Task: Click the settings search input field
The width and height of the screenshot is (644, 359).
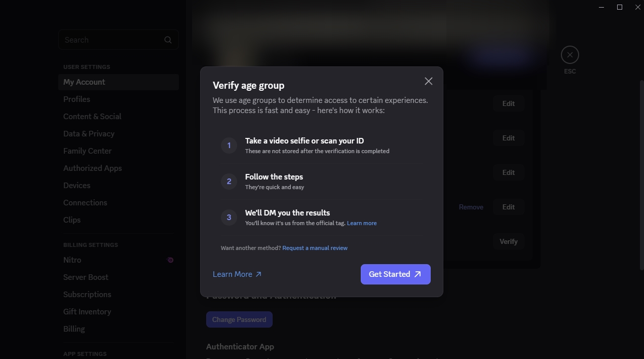Action: [111, 40]
